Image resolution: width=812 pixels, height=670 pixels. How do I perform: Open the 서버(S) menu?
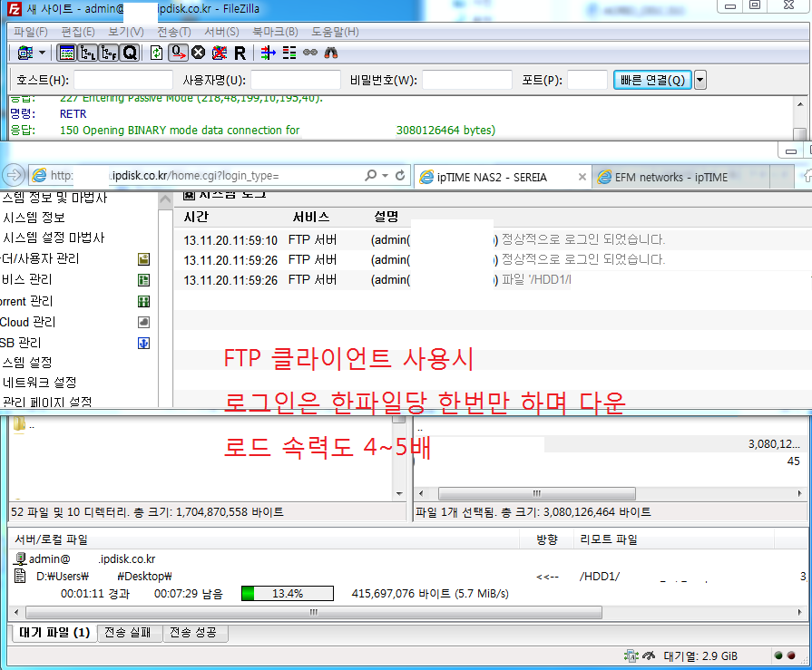click(221, 32)
